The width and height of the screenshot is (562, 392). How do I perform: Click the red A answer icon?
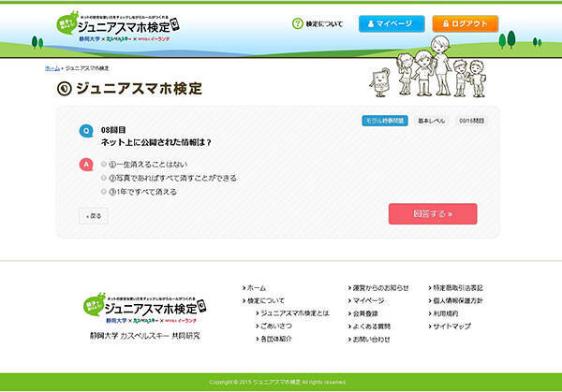87,165
